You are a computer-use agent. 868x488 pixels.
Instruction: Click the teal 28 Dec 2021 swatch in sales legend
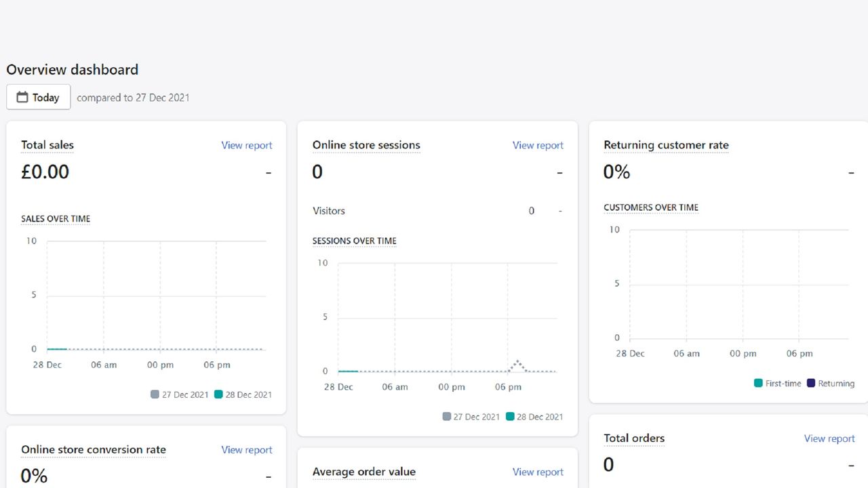[218, 394]
